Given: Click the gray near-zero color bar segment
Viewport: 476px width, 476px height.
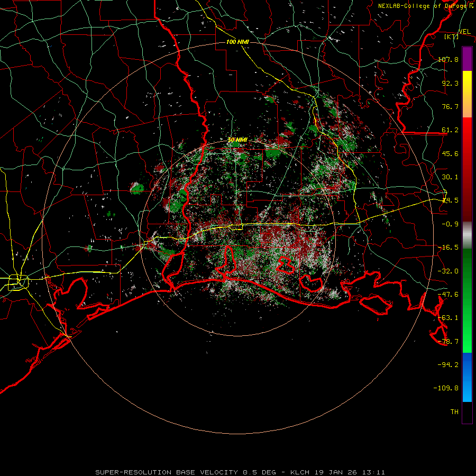Looking at the screenshot, I should point(467,235).
